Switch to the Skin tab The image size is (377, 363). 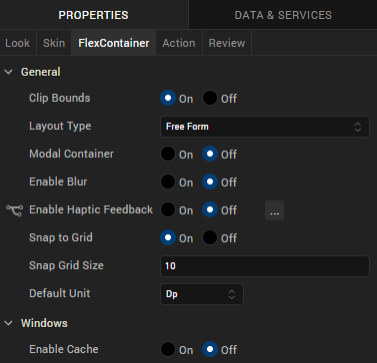(54, 43)
